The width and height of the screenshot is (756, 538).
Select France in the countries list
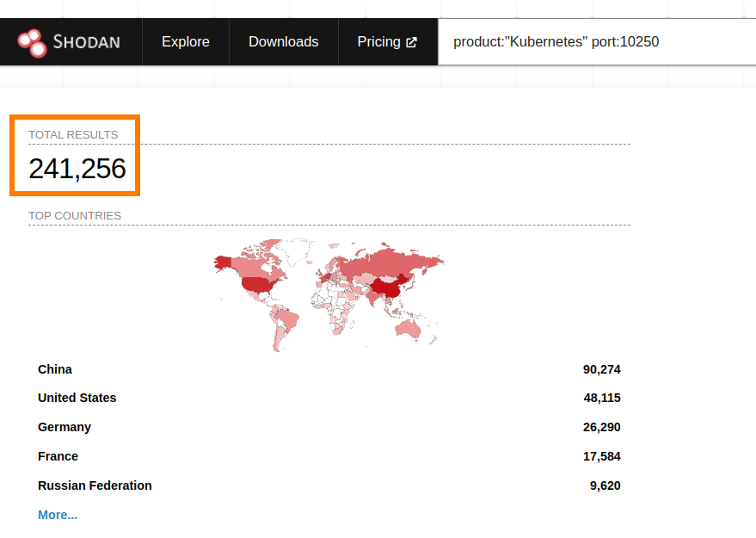point(58,456)
